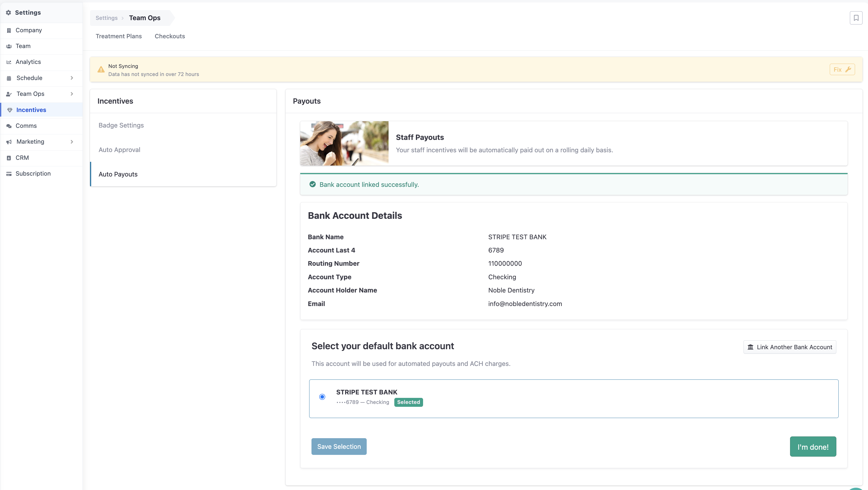Image resolution: width=868 pixels, height=490 pixels.
Task: Click the Comms chat bubbles icon
Action: tap(9, 126)
